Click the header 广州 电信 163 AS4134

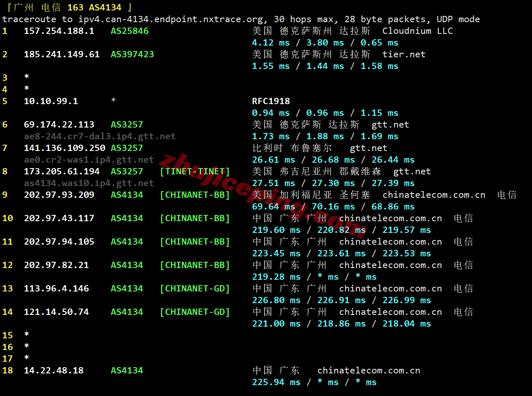tap(69, 8)
